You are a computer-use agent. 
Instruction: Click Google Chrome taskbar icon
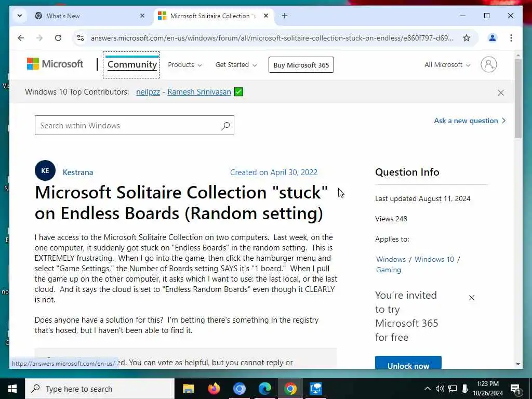tap(290, 389)
